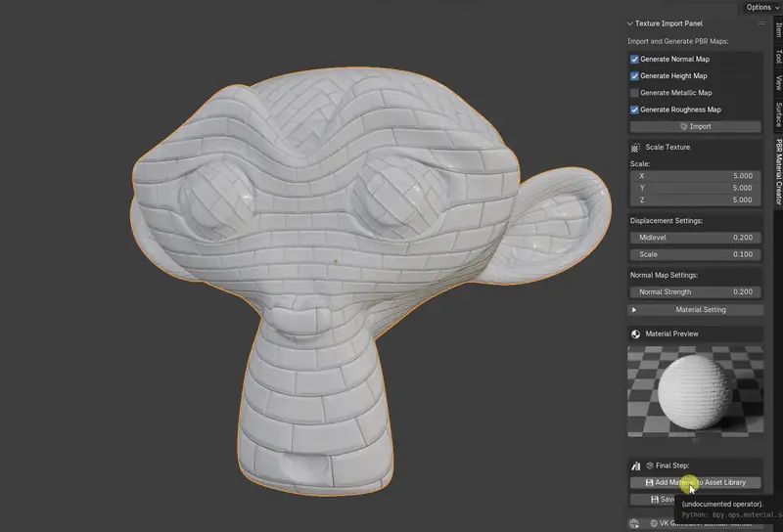The image size is (783, 532).
Task: Click the Material Preview globe icon
Action: 635,334
